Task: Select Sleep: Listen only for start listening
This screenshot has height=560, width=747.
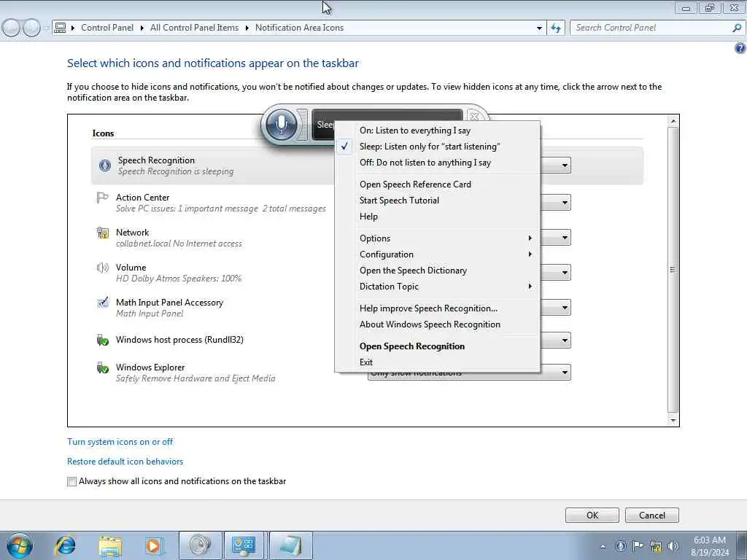Action: pos(438,147)
